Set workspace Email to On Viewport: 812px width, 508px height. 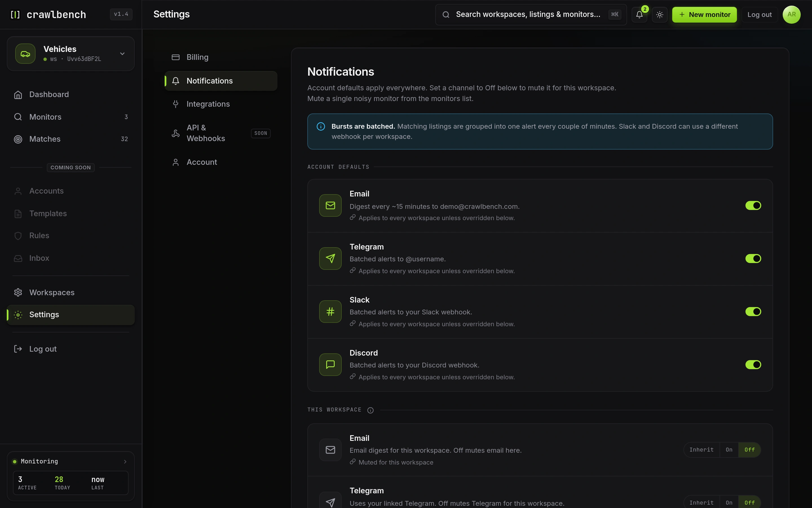[729, 450]
